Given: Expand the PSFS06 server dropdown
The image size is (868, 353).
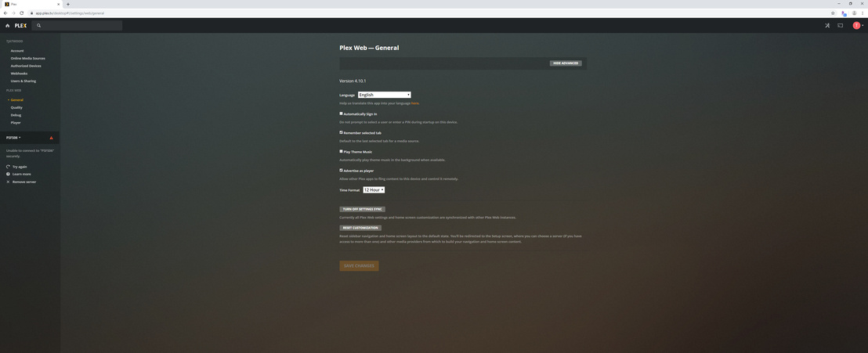Looking at the screenshot, I should [x=13, y=138].
